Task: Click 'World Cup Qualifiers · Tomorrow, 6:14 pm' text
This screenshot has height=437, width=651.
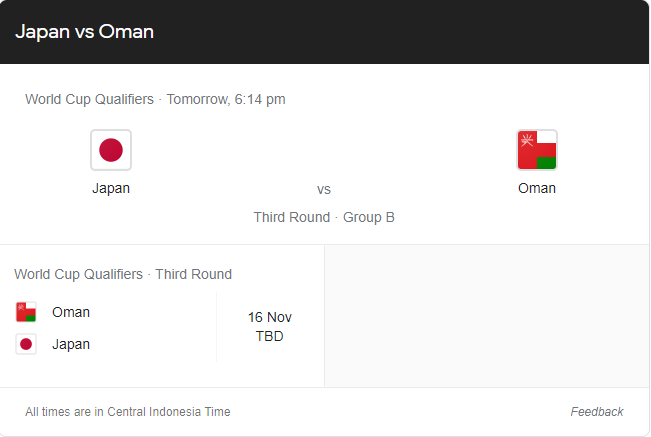Action: [x=155, y=99]
